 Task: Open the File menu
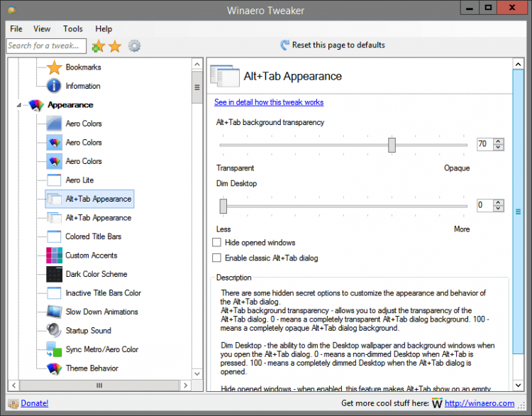16,29
